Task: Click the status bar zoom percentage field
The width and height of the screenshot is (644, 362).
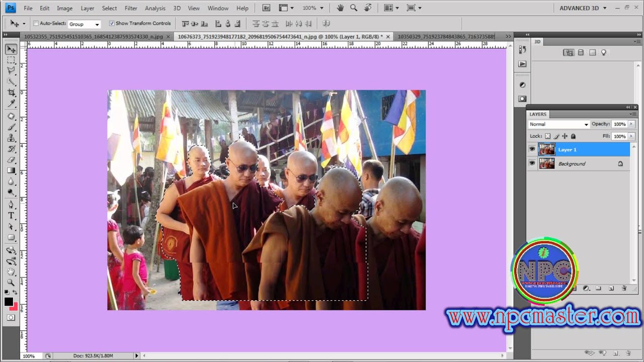Action: coord(31,356)
